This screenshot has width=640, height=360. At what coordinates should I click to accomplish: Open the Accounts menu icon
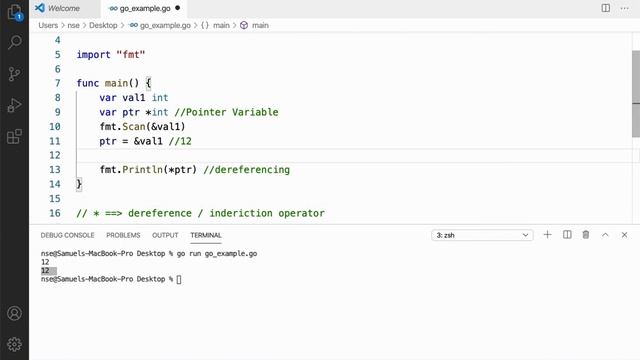tap(14, 313)
